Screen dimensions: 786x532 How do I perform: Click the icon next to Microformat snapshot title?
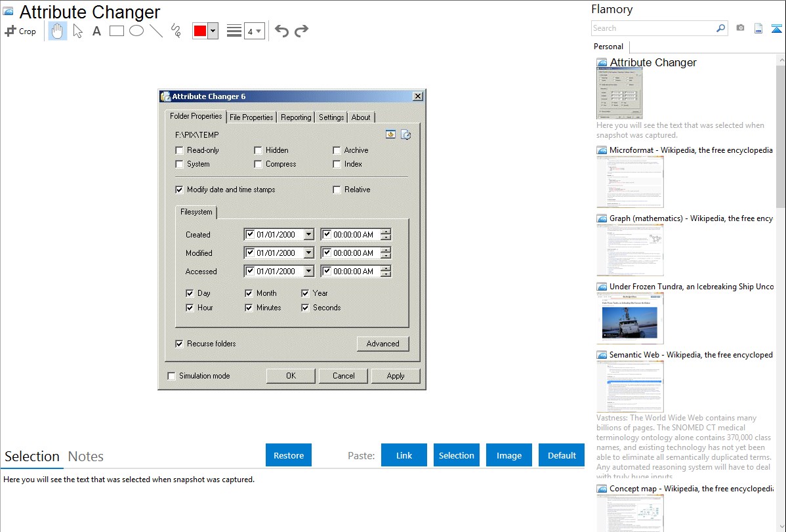point(602,150)
